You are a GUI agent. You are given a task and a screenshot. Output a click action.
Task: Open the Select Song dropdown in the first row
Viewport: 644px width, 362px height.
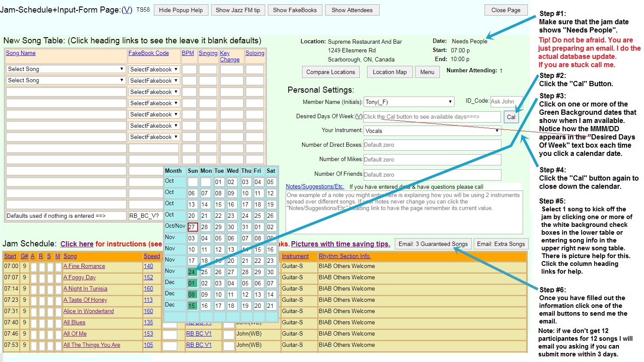tap(66, 69)
